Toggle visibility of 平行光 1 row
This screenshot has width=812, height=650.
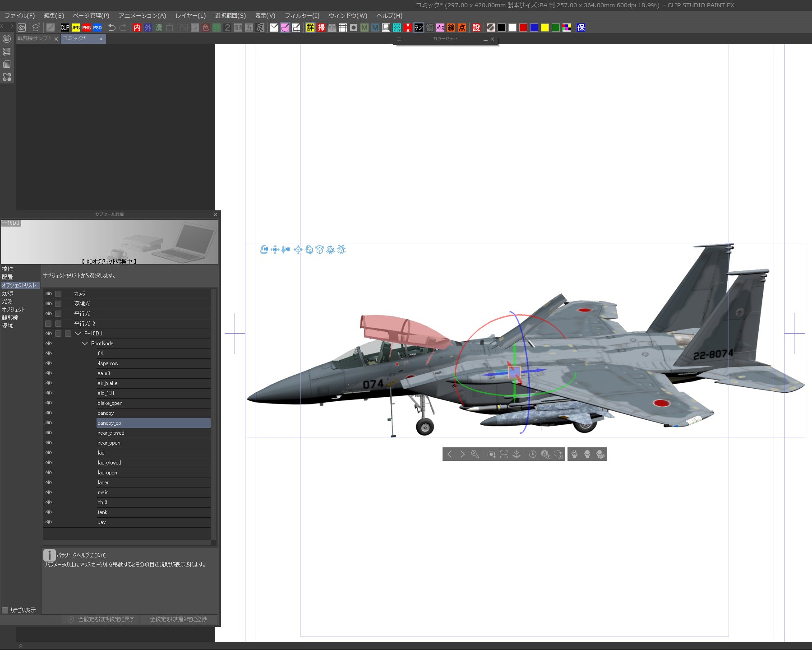tap(49, 314)
